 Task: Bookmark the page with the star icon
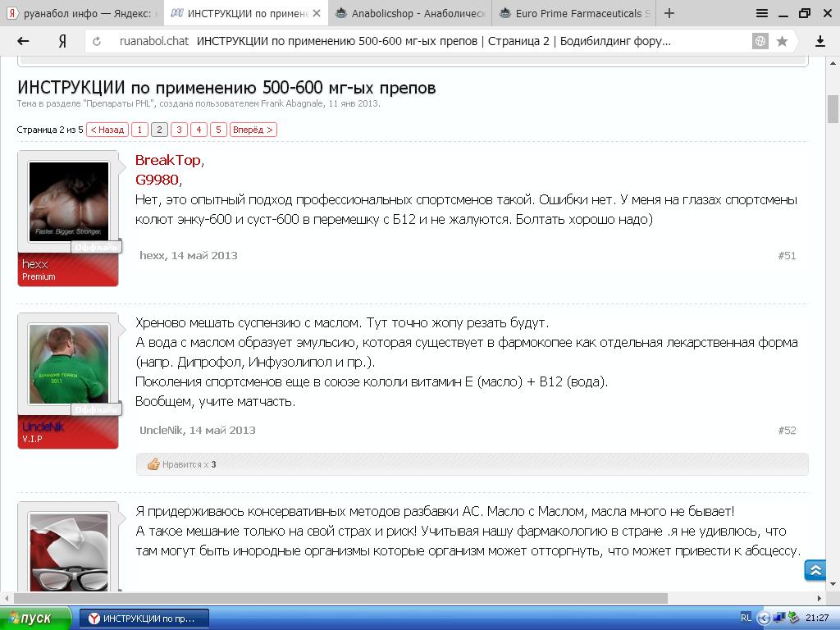[x=782, y=41]
